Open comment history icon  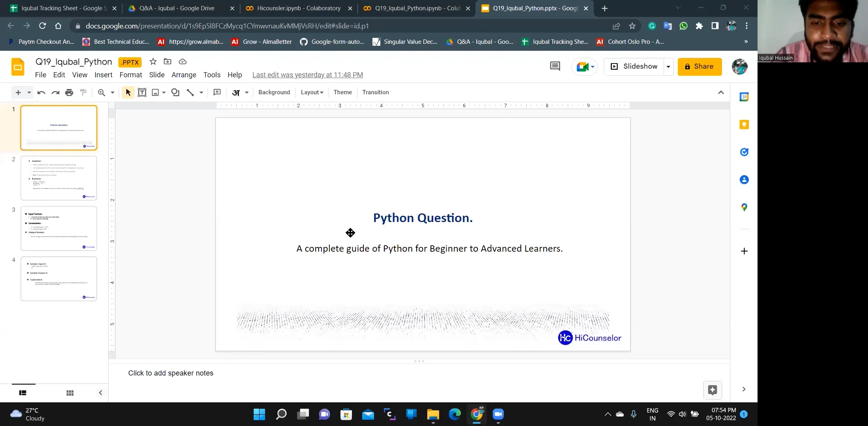pyautogui.click(x=555, y=66)
